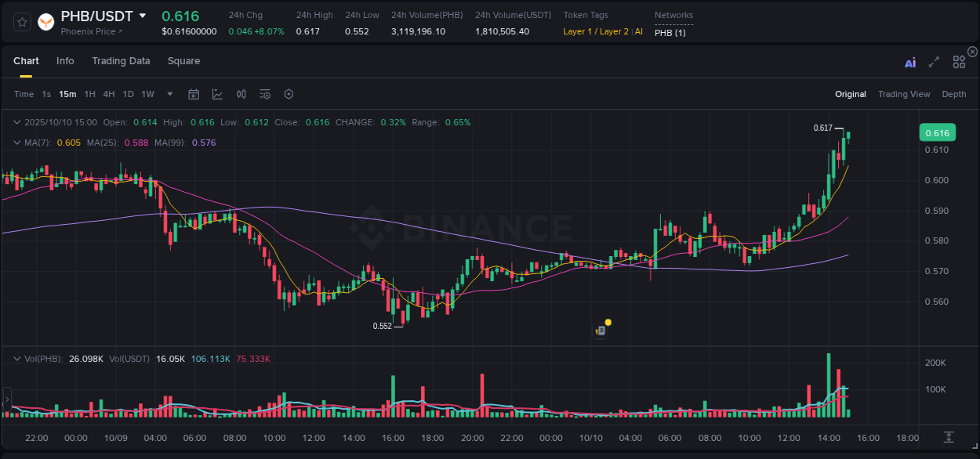
Task: Open the Square section
Action: [x=183, y=61]
